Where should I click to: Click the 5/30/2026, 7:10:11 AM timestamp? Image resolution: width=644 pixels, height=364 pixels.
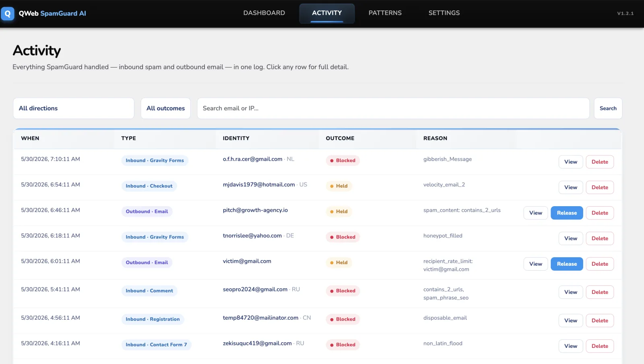51,159
